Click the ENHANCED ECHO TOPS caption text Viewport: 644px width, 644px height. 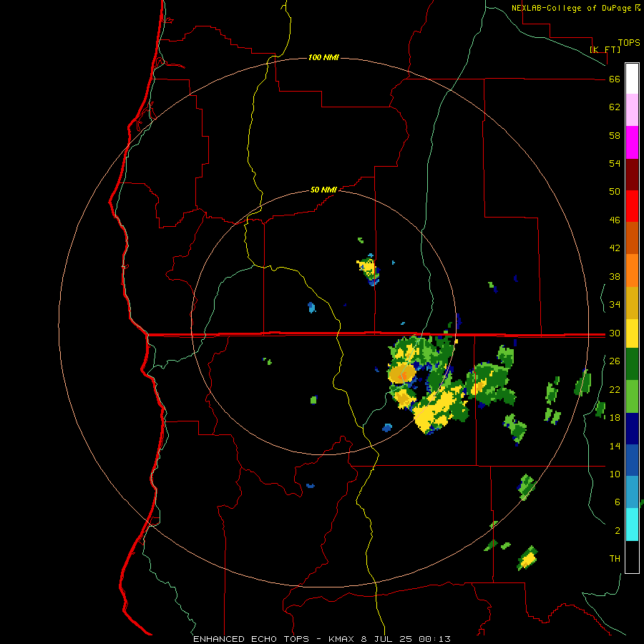pyautogui.click(x=251, y=639)
